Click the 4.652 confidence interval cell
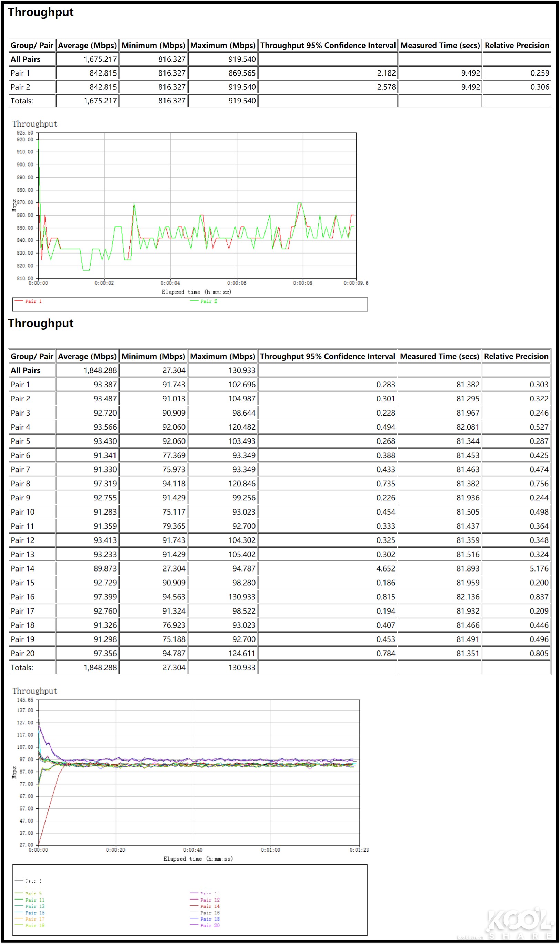The height and width of the screenshot is (944, 560). (386, 569)
